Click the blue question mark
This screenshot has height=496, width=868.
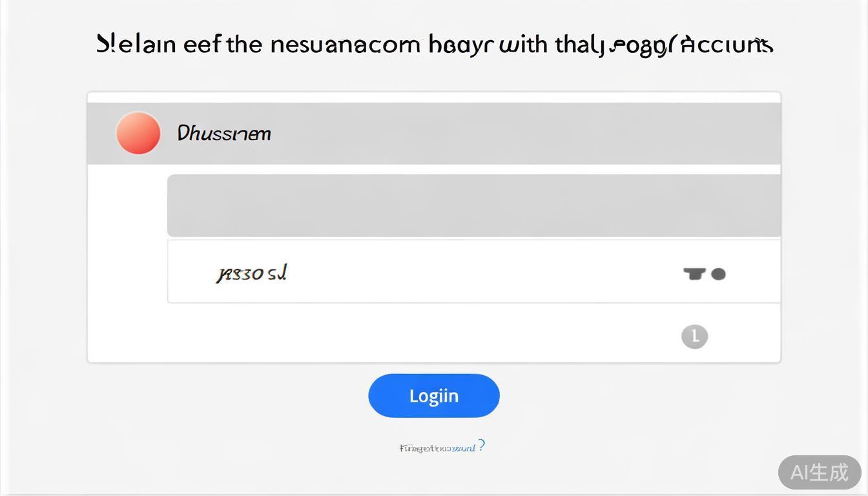(x=481, y=446)
